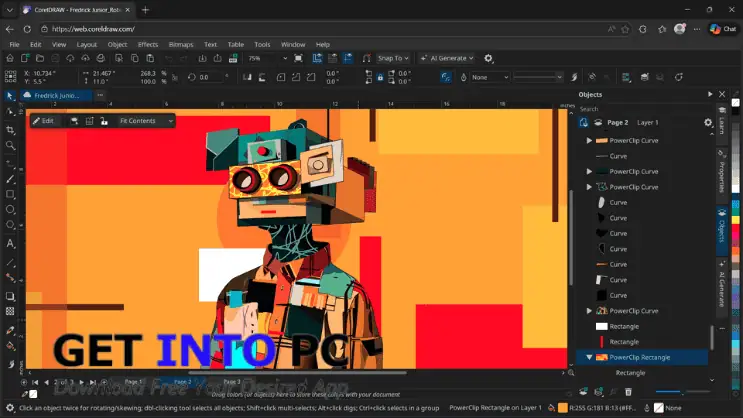Screen dimensions: 743x418
Task: Open the Chat button in browser
Action: tap(724, 29)
